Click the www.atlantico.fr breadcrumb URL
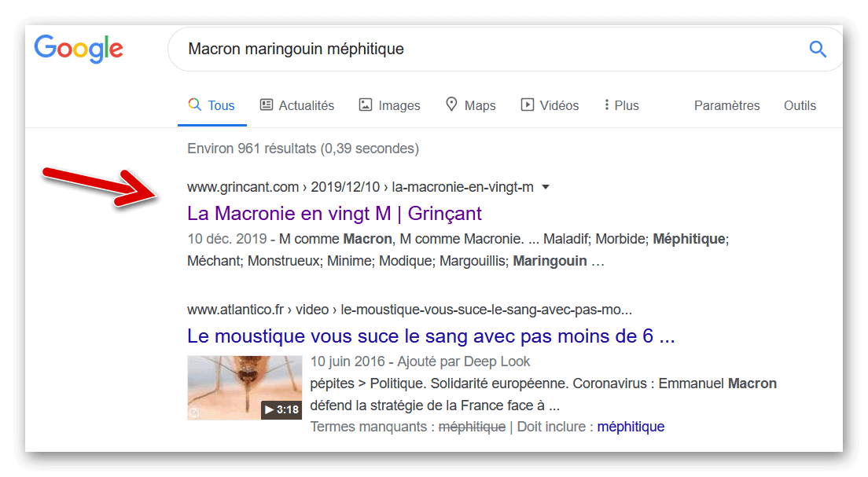868x477 pixels. (409, 310)
